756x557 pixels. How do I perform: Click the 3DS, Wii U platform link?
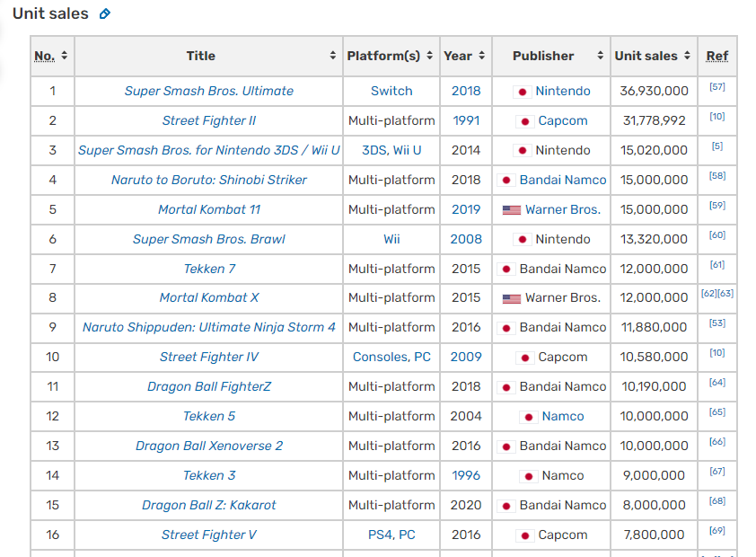point(391,150)
